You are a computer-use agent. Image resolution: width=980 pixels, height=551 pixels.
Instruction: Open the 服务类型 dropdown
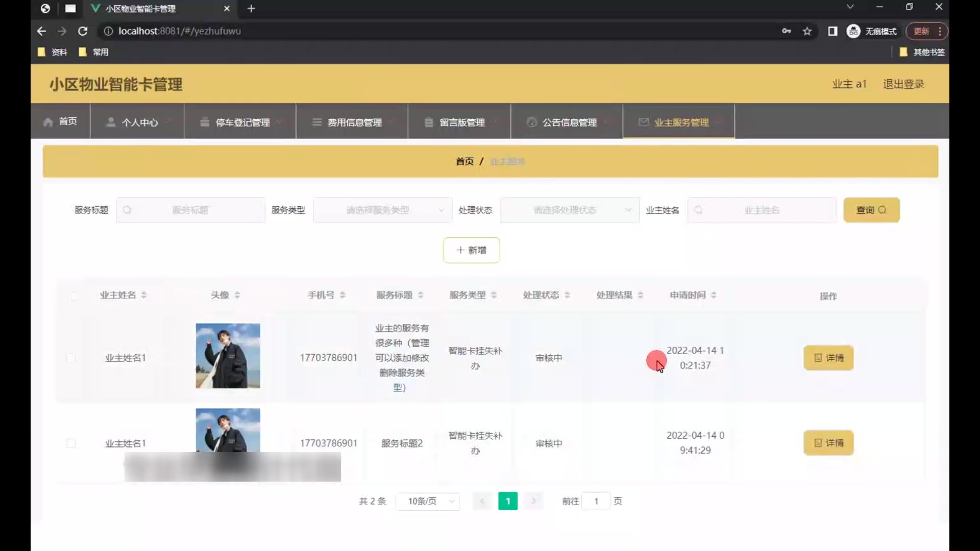(x=382, y=210)
